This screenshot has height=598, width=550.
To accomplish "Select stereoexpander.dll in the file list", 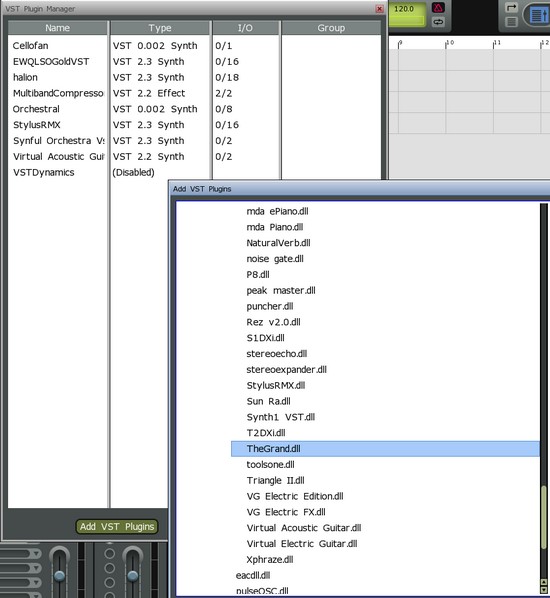I will tap(286, 370).
